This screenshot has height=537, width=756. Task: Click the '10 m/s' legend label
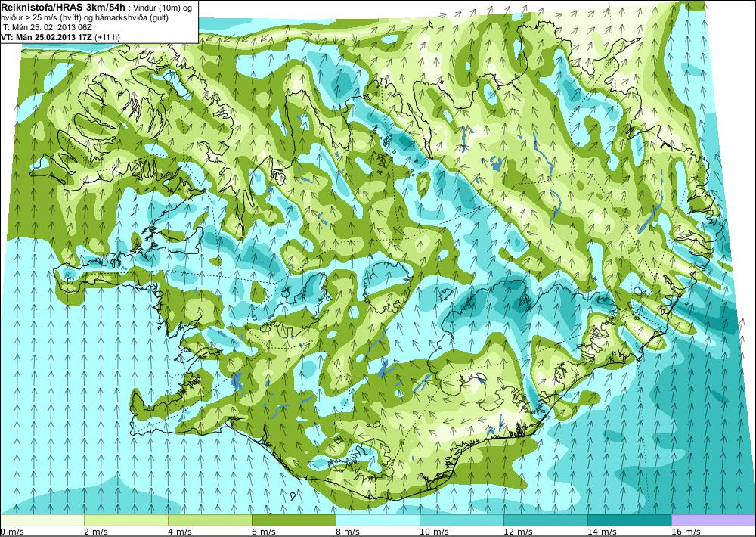click(434, 532)
